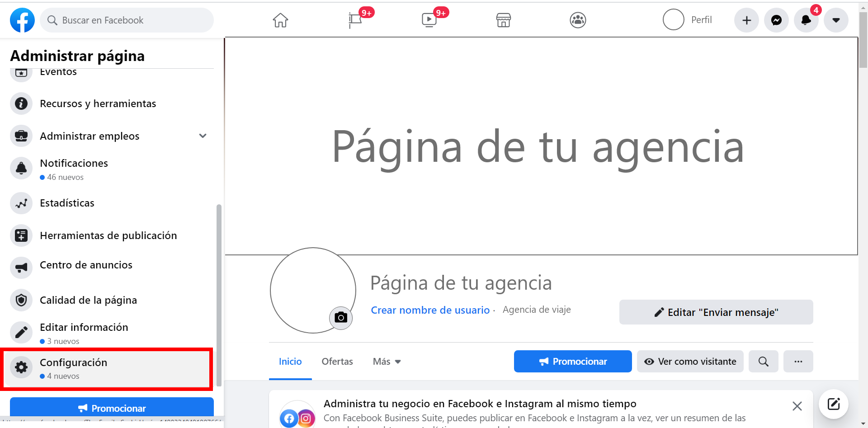Click the sidebar scrollbar handle
This screenshot has height=428, width=868.
coord(219,295)
